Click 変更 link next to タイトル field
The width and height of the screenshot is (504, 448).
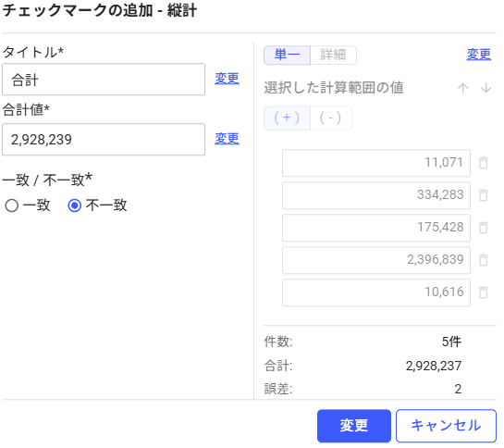point(227,79)
